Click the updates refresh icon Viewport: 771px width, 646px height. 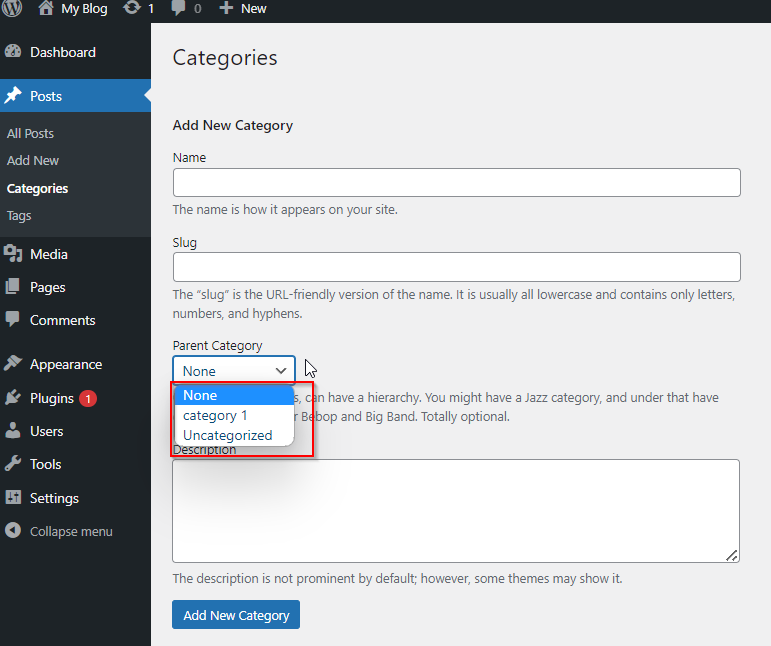132,8
